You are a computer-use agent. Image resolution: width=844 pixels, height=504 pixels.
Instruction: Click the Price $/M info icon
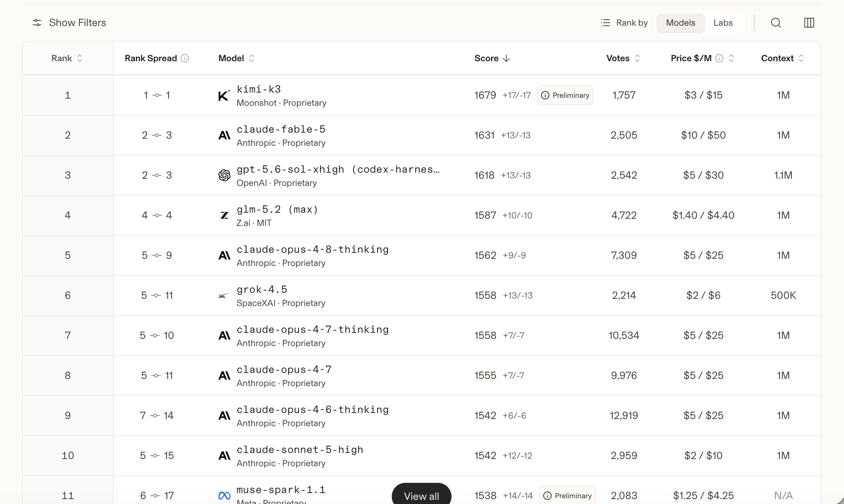[719, 58]
